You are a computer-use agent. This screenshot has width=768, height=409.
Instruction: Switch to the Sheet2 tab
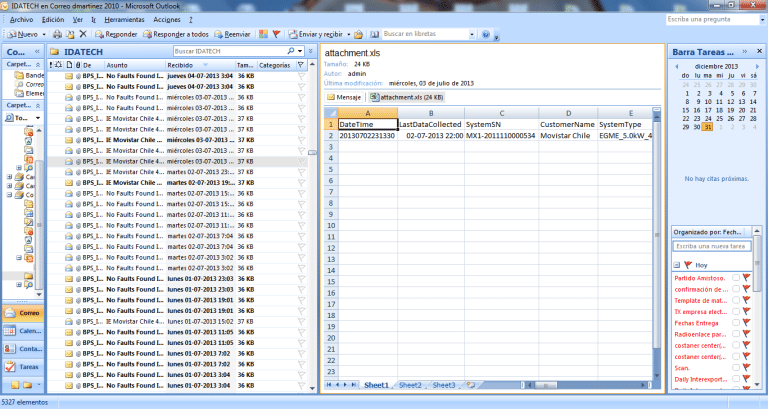tap(410, 385)
